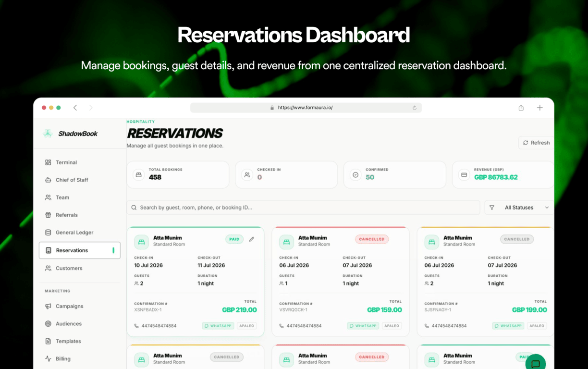Click the Campaigns megaphone icon
Screen dimensions: 588x369
tap(48, 306)
